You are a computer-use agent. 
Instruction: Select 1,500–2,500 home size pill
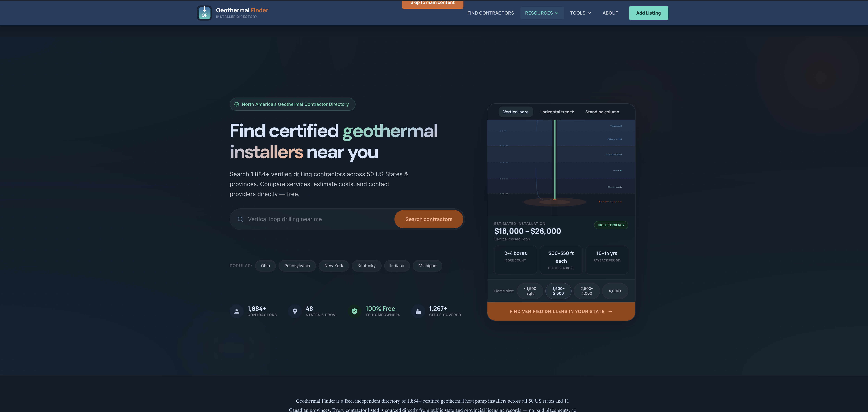click(558, 291)
